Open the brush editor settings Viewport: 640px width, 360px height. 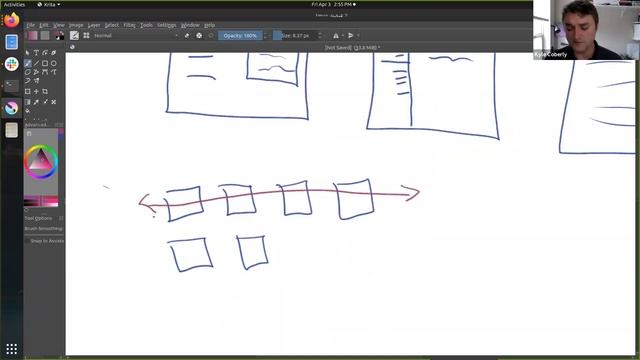[74, 36]
